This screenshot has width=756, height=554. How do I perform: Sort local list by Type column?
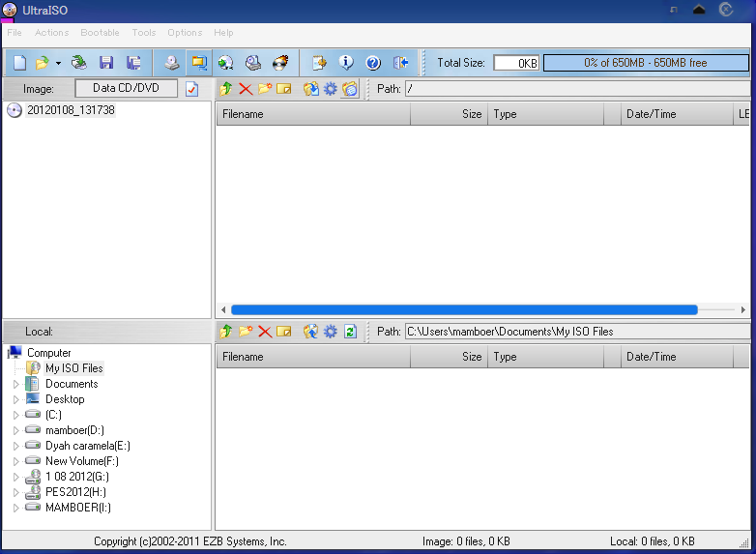546,357
